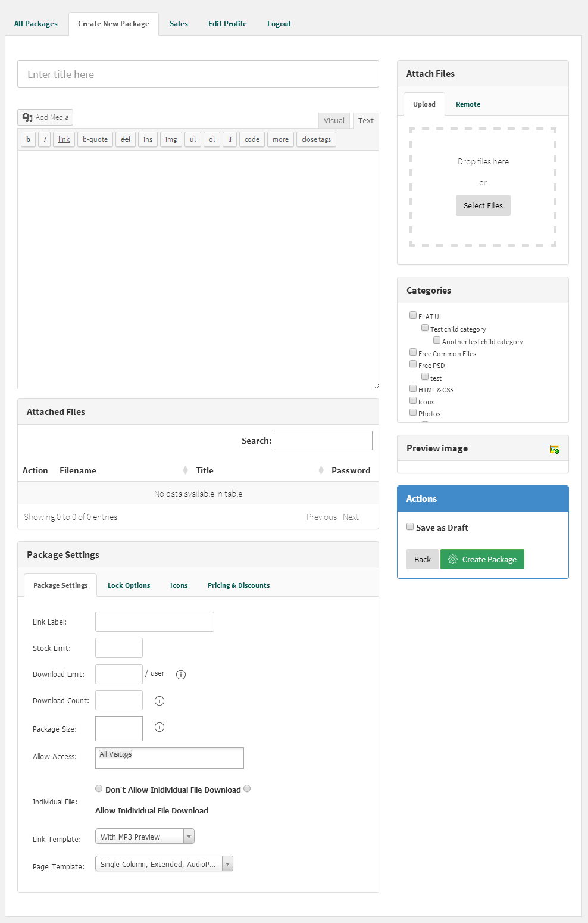Open the Remote tab in Attach Files
588x923 pixels.
pos(468,104)
